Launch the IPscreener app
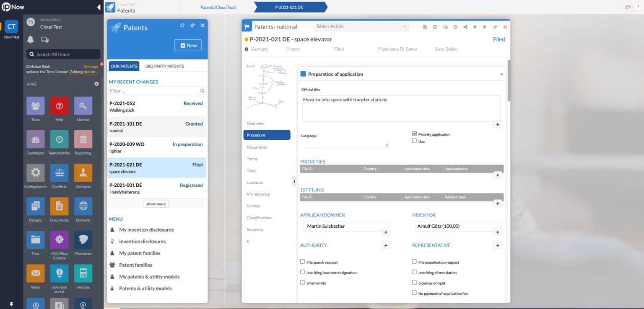 click(x=83, y=239)
